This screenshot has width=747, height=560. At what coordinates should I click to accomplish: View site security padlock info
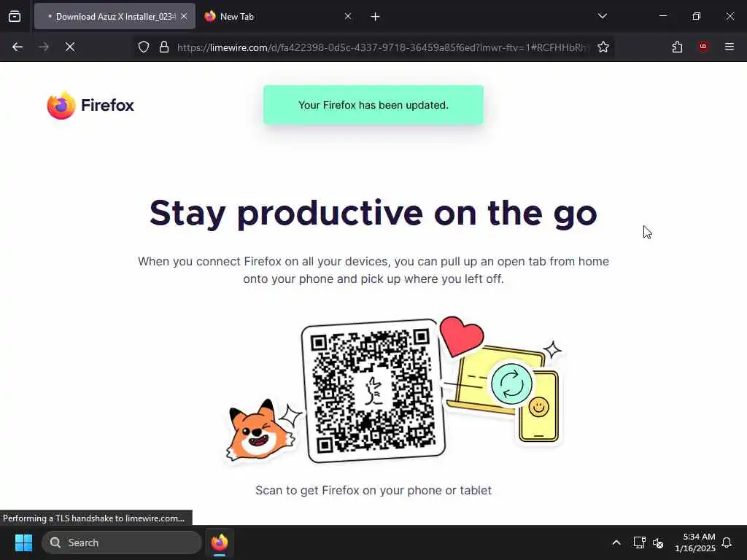click(x=164, y=47)
